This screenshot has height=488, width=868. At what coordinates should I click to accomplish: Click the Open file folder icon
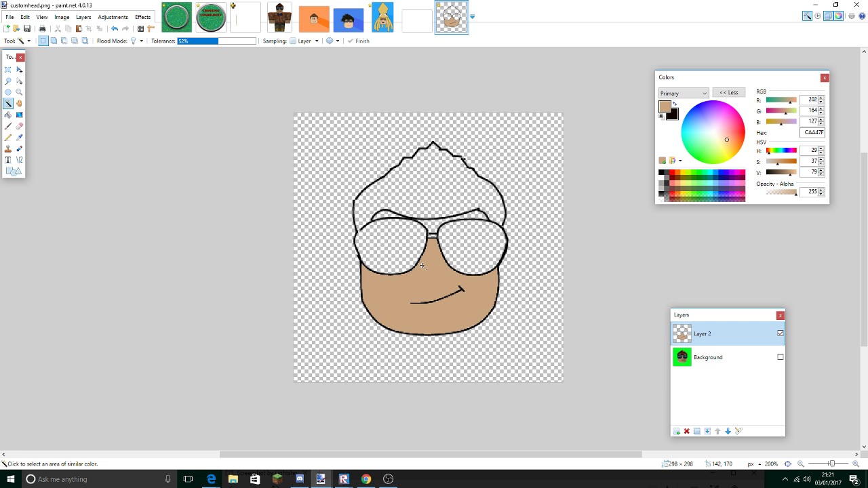(16, 28)
